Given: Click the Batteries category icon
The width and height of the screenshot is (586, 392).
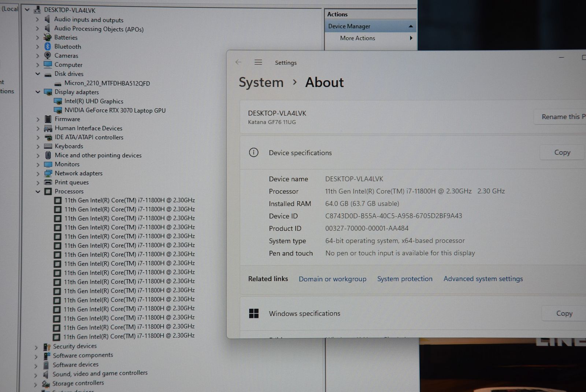Looking at the screenshot, I should coord(48,37).
